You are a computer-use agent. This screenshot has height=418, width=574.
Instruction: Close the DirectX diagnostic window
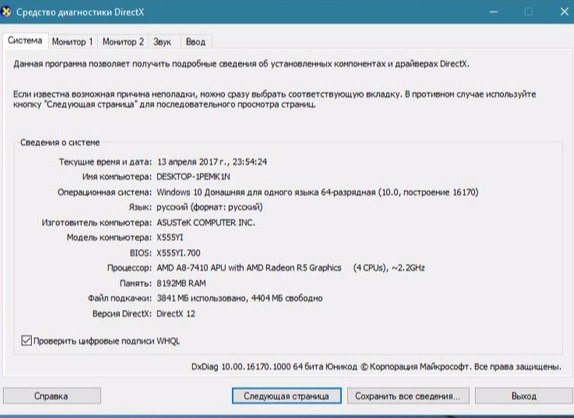click(564, 12)
